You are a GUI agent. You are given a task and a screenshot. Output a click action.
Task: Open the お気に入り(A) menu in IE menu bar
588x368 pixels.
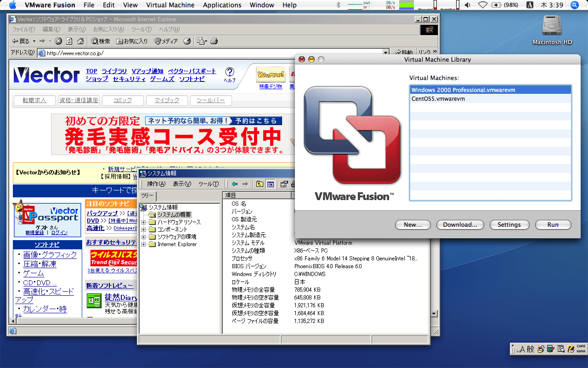coord(108,29)
